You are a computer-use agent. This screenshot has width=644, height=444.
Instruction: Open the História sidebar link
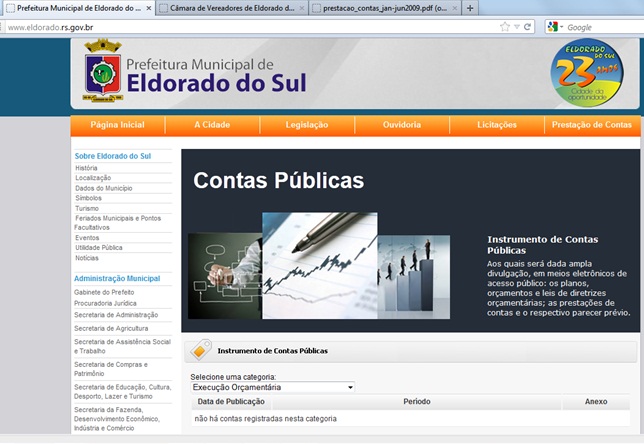[86, 168]
